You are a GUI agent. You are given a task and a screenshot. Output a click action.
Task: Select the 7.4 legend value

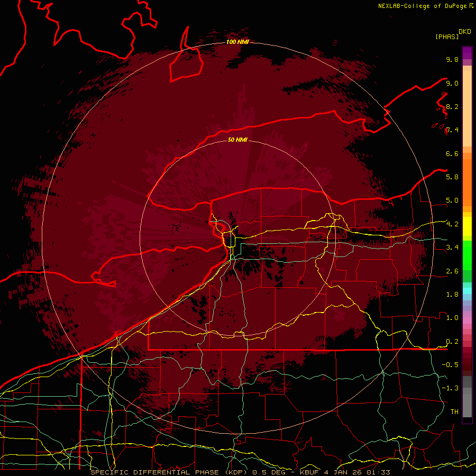(452, 130)
